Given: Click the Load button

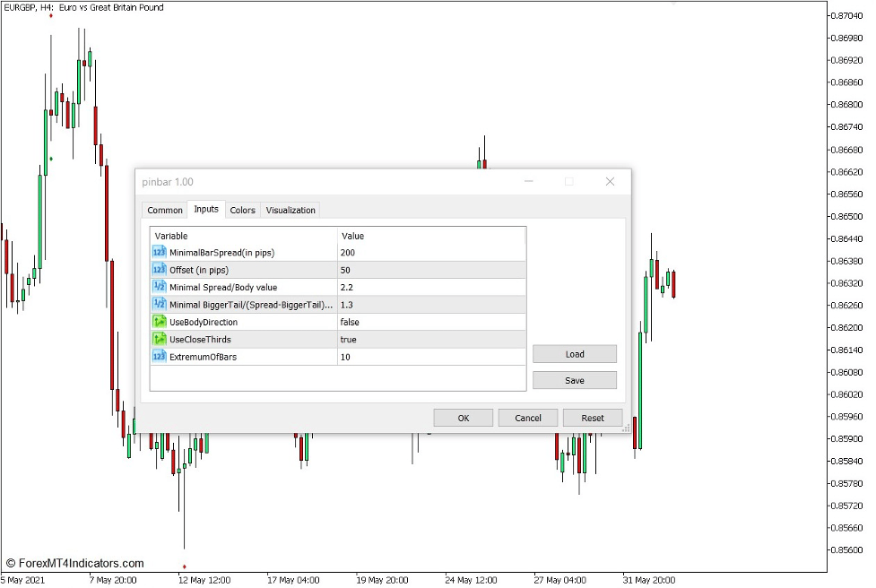Looking at the screenshot, I should click(574, 353).
